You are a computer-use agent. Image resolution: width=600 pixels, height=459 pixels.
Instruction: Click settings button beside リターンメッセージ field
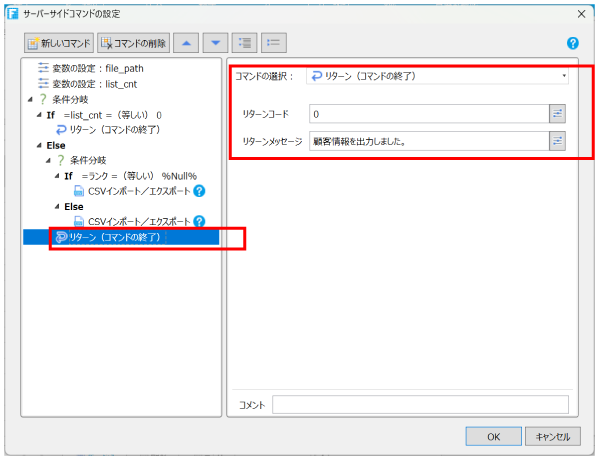(558, 141)
